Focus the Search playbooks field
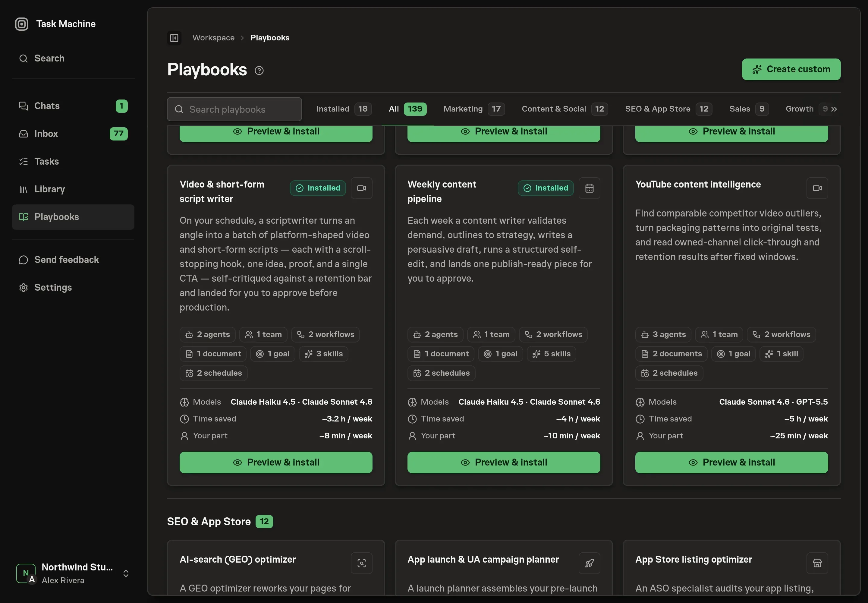The image size is (868, 603). point(234,109)
